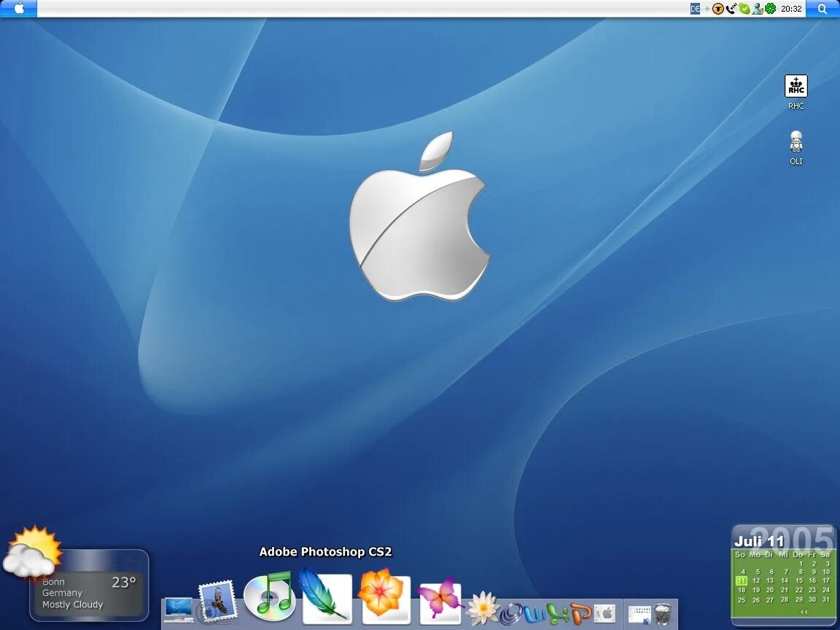
Task: Click the black telephone tray icon
Action: coord(731,9)
